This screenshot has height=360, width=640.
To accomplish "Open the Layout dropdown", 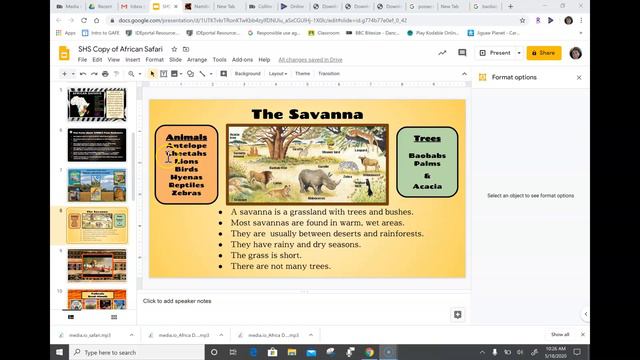I will tap(278, 73).
